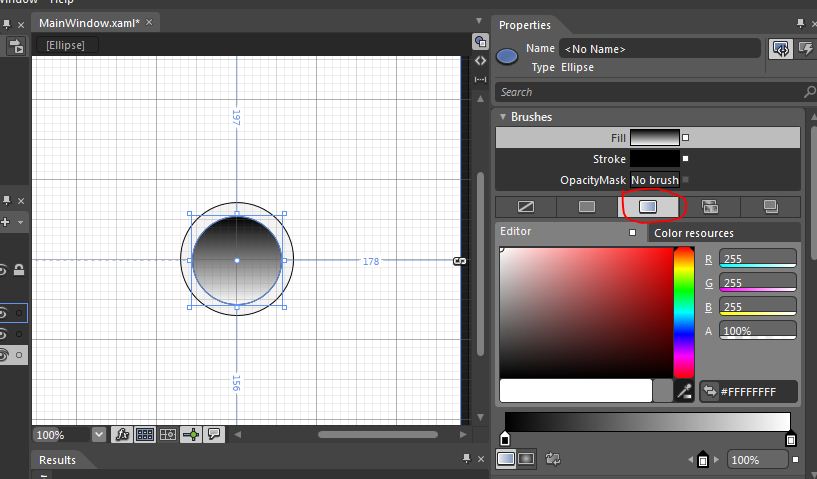Collapse the Brushes section
This screenshot has height=479, width=817.
503,117
